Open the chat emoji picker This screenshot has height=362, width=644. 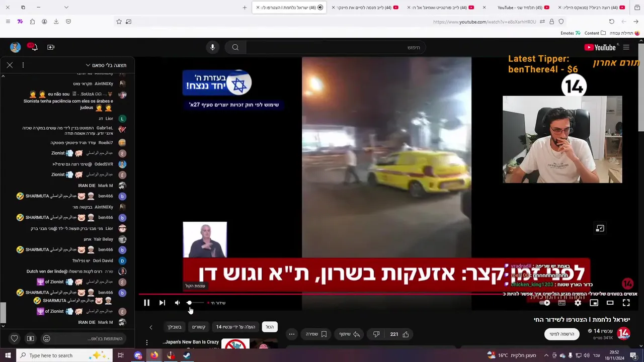pyautogui.click(x=46, y=338)
